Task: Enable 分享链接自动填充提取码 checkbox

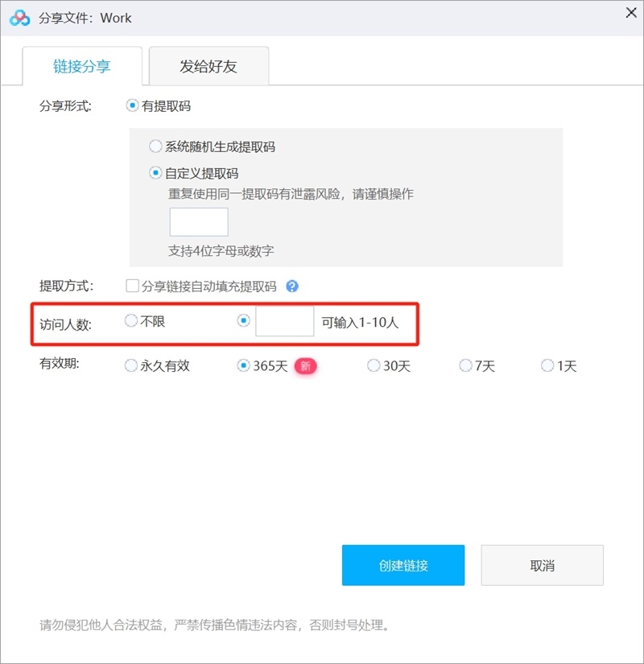Action: coord(131,286)
